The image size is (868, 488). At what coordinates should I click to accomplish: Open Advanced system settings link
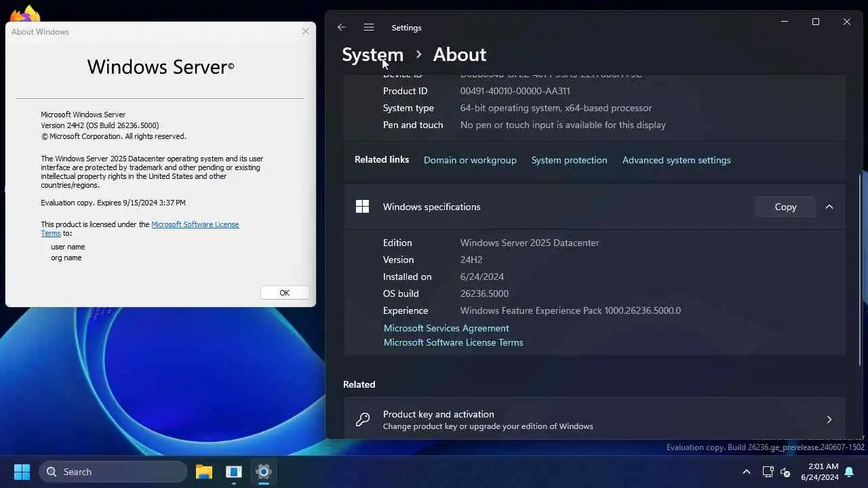(x=676, y=160)
